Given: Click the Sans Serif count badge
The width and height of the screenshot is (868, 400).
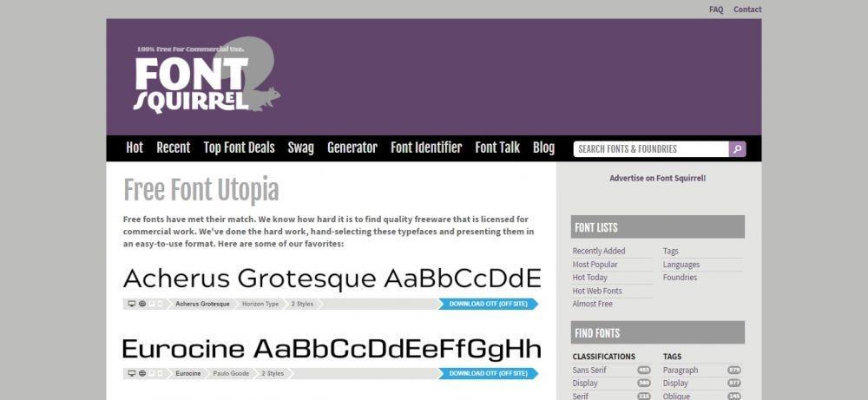Looking at the screenshot, I should 644,370.
